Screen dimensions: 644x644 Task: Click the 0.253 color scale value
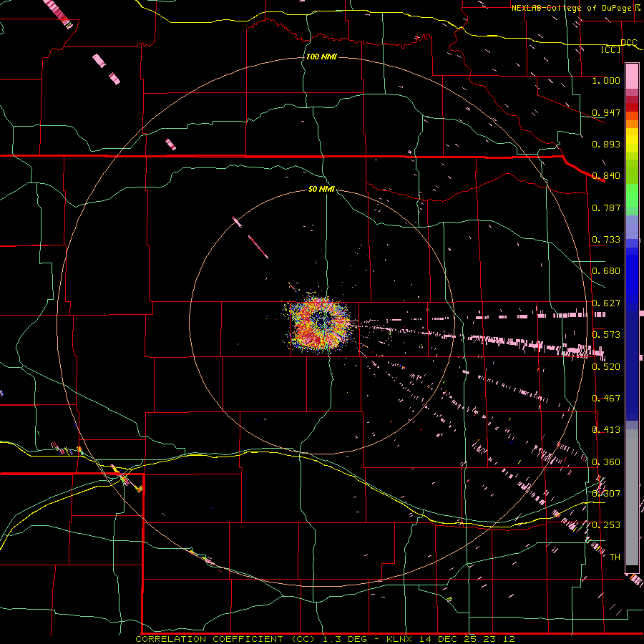pyautogui.click(x=606, y=525)
